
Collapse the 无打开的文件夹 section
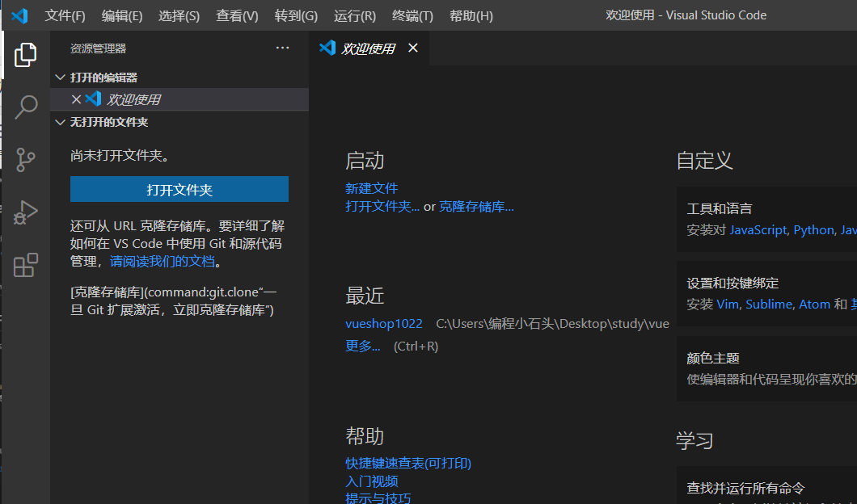click(60, 122)
